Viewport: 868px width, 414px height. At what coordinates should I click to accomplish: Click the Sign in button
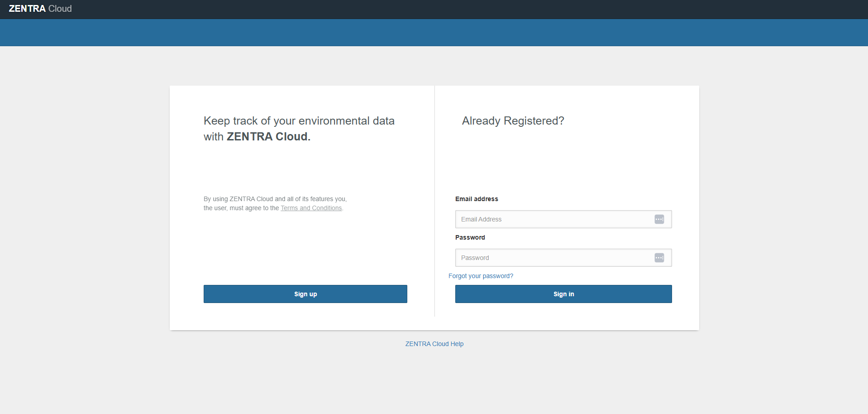click(x=563, y=294)
